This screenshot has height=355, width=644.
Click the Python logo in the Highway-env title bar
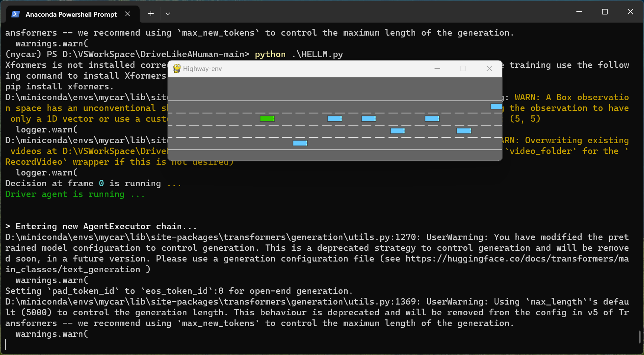176,68
